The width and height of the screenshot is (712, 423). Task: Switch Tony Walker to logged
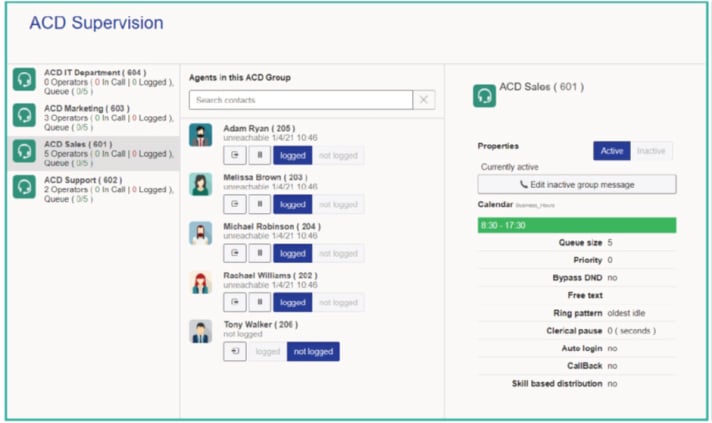click(x=268, y=351)
